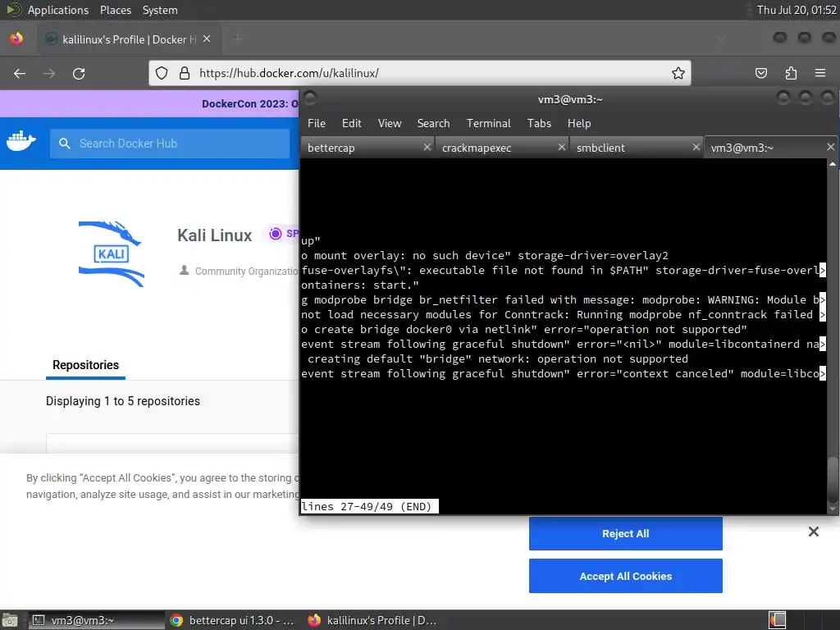Open the terminal Edit menu
The image size is (840, 630).
click(351, 123)
